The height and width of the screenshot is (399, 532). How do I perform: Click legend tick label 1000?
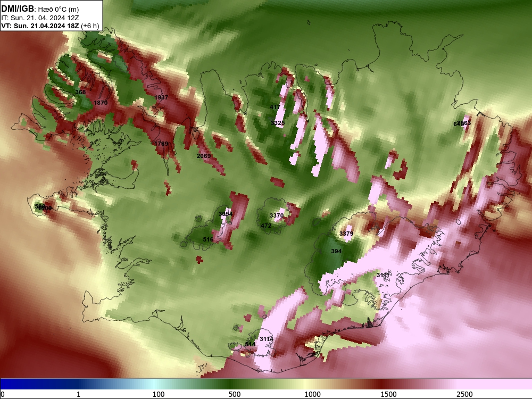312,394
